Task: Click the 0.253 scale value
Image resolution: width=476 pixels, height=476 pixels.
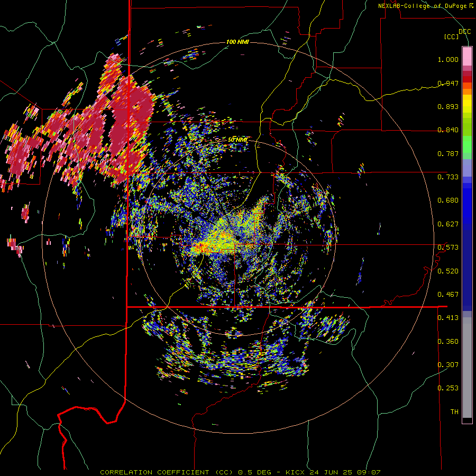Action: 448,388
